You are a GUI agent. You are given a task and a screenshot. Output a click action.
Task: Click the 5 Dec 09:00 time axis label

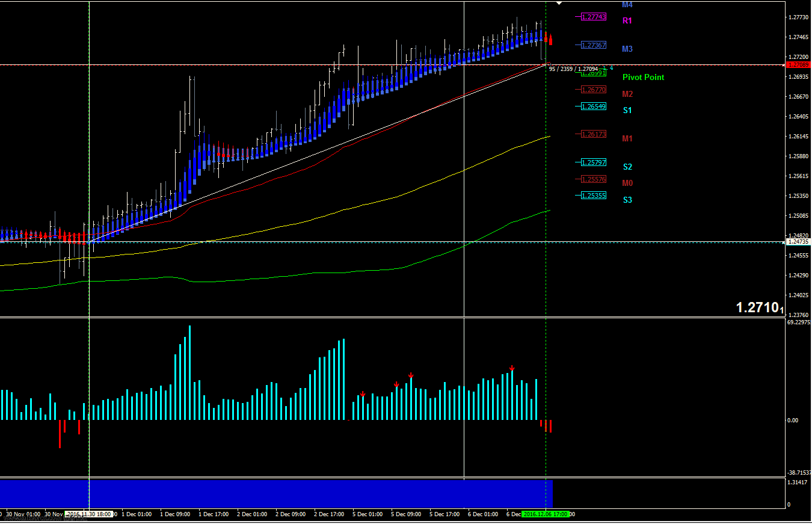point(406,514)
